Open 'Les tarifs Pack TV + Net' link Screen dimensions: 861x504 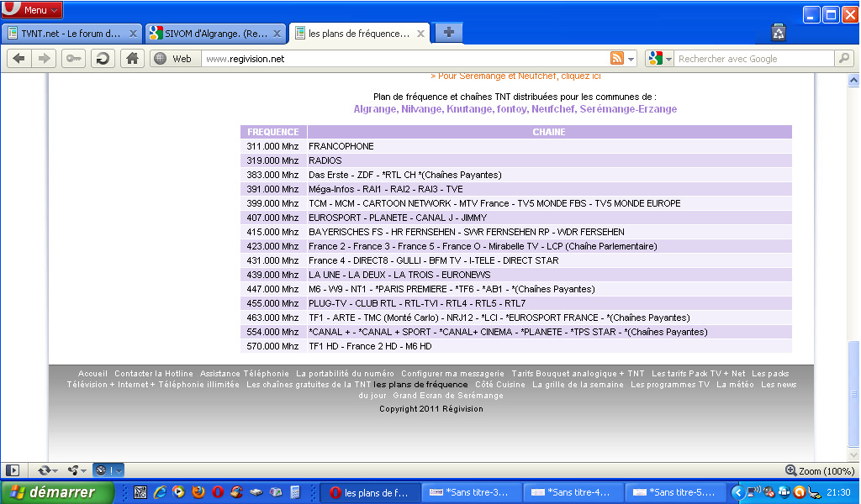pos(699,374)
